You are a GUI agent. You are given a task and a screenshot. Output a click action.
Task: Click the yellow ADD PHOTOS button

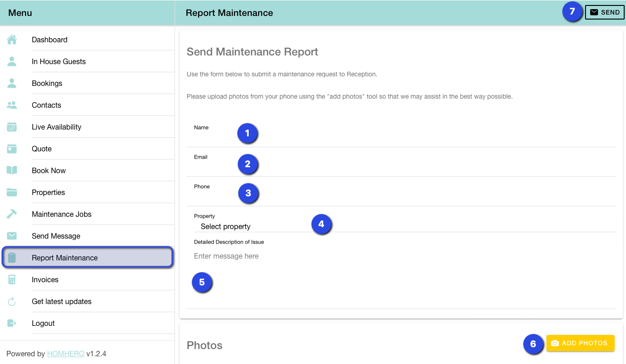click(580, 344)
